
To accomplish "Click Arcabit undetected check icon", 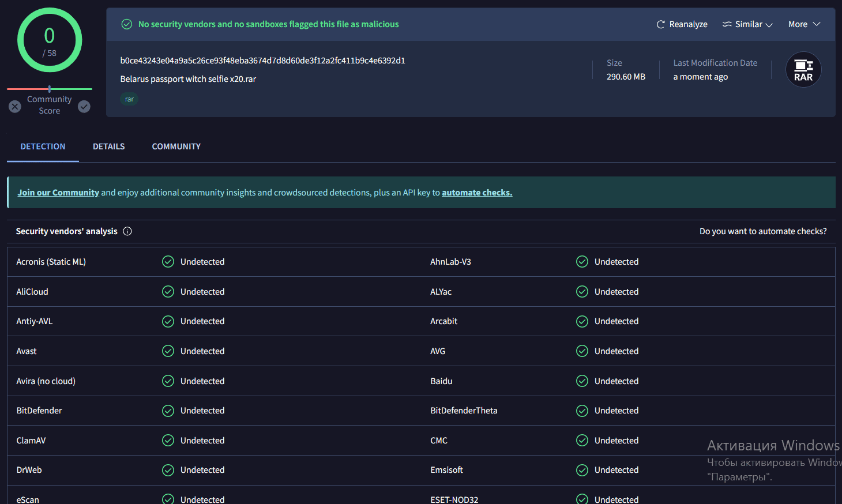I will click(582, 321).
